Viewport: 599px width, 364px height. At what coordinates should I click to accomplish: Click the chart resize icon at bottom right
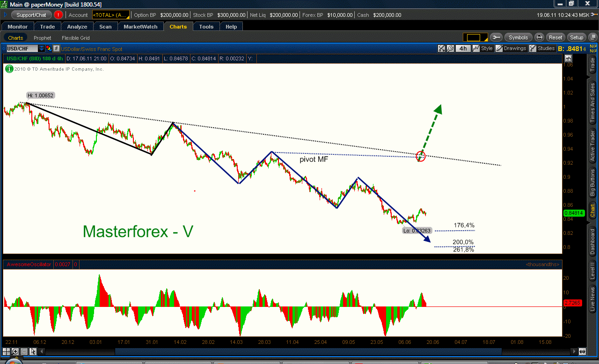coord(582,351)
